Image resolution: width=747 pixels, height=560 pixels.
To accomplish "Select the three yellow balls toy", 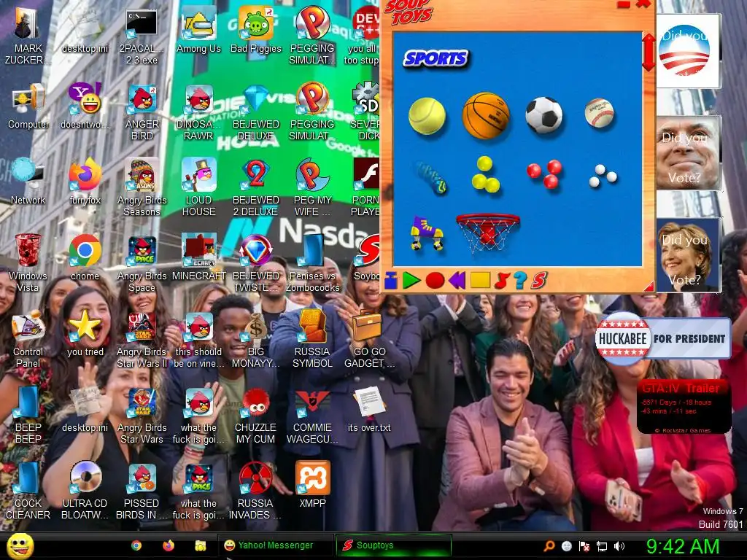I will tap(485, 174).
